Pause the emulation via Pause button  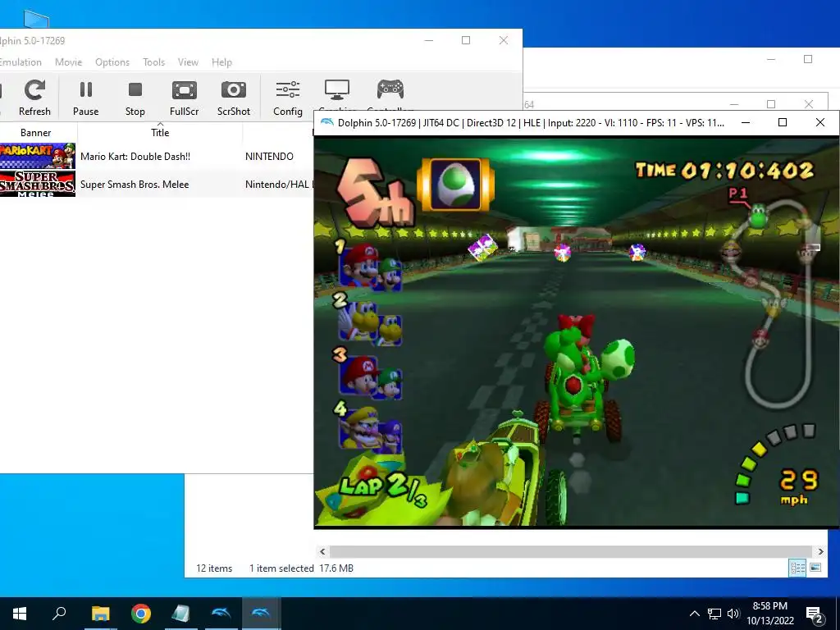85,98
